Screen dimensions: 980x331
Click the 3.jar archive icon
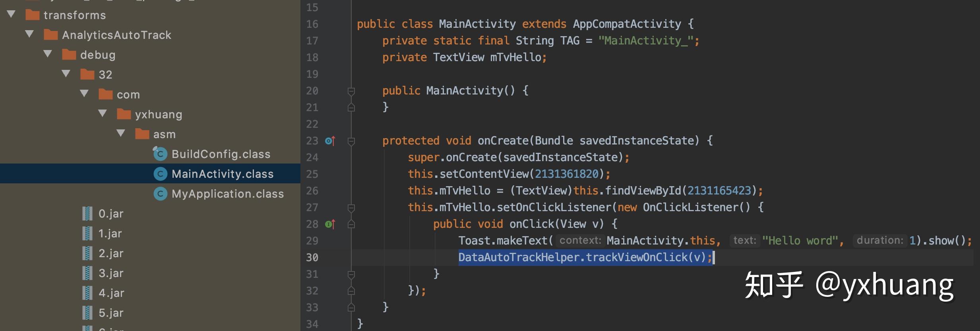click(87, 273)
